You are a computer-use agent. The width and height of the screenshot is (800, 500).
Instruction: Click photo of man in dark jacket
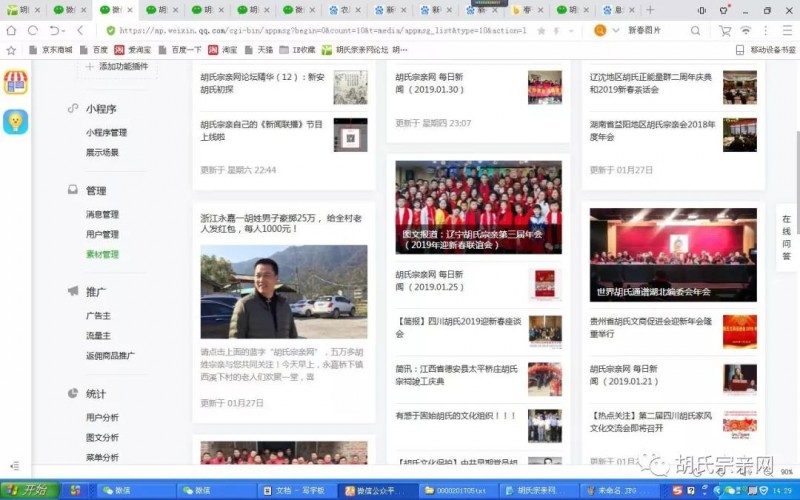pyautogui.click(x=284, y=291)
